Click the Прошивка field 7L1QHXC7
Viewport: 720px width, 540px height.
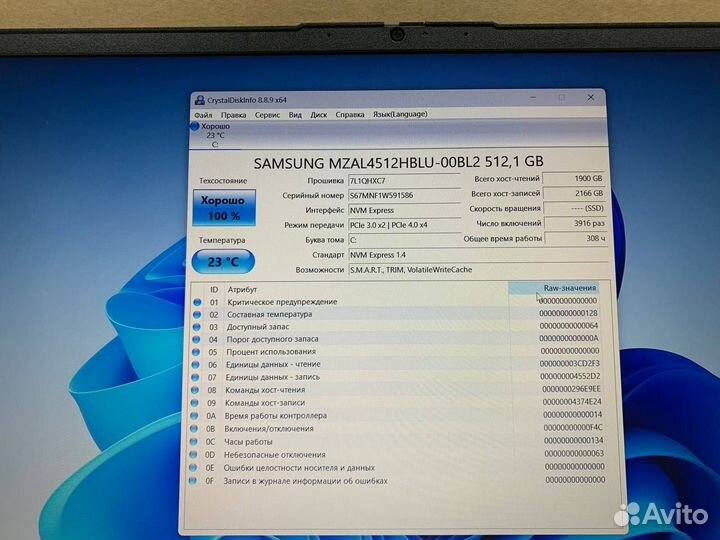[404, 180]
